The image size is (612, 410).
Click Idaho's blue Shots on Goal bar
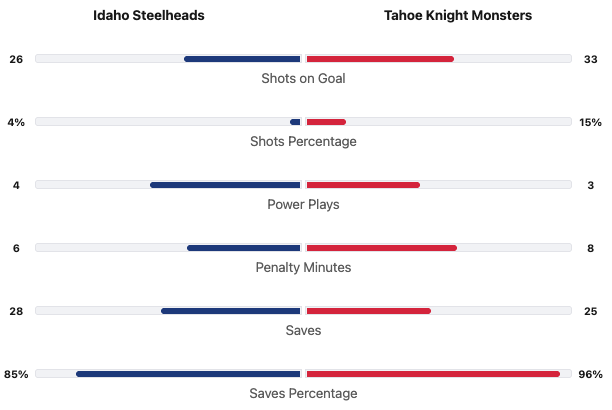tap(242, 59)
